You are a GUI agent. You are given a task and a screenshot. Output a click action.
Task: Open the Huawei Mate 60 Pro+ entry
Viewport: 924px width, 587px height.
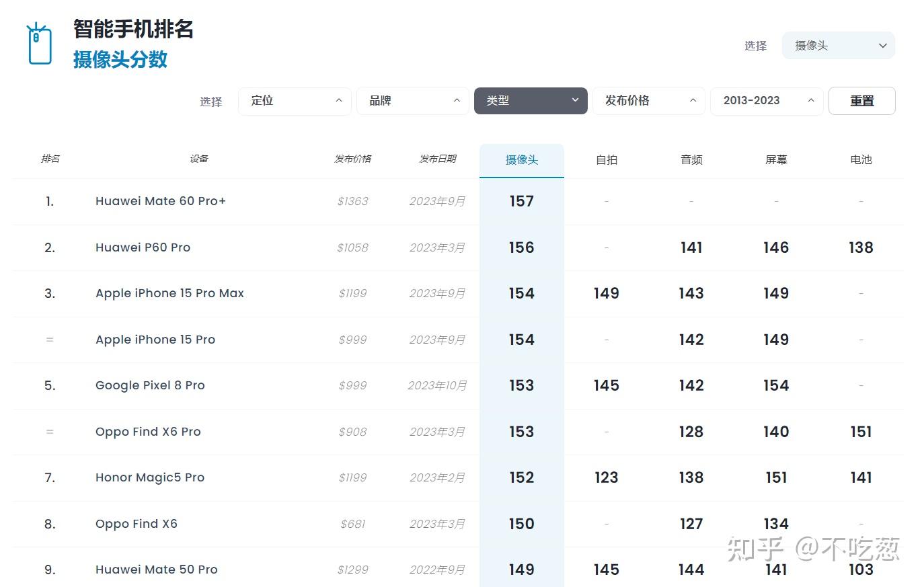(161, 201)
